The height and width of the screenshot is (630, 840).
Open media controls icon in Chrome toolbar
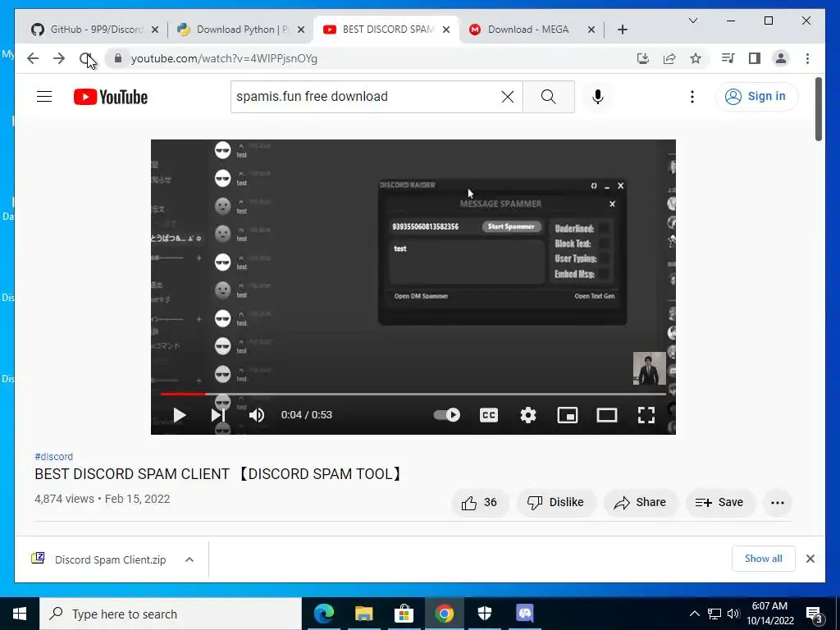click(728, 58)
